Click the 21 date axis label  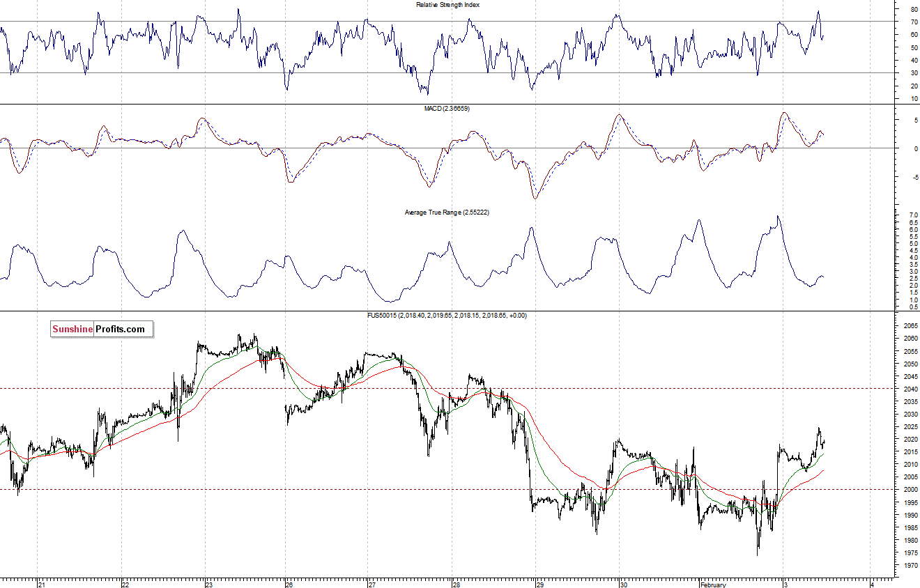[43, 585]
